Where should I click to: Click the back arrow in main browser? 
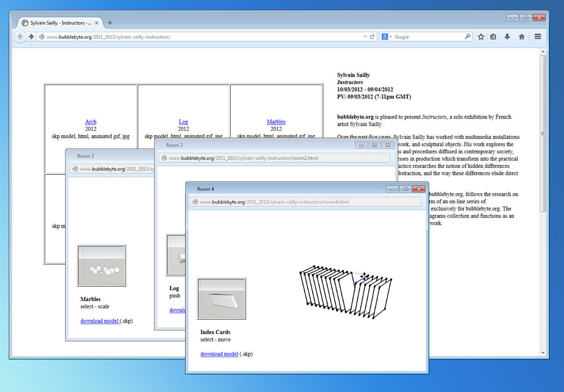point(20,36)
